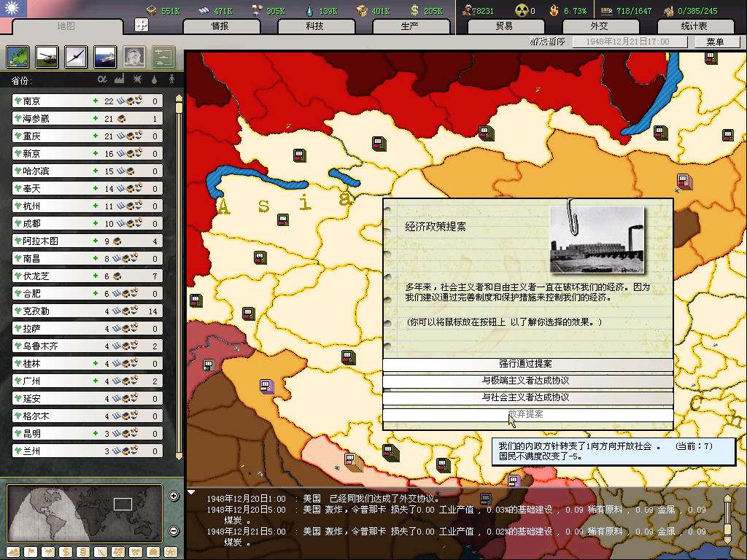Click the cross-arrows icon beside 地图 tab
Viewport: 747px width, 560px height.
142,25
